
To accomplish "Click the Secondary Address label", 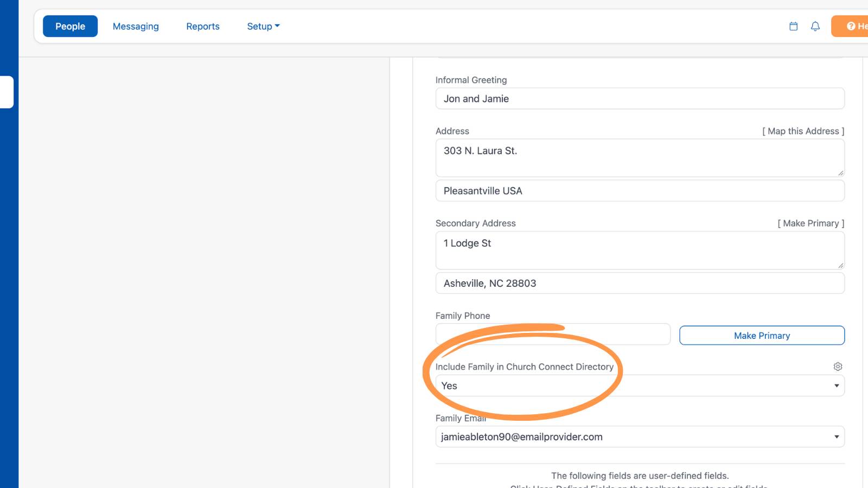I will [x=475, y=223].
